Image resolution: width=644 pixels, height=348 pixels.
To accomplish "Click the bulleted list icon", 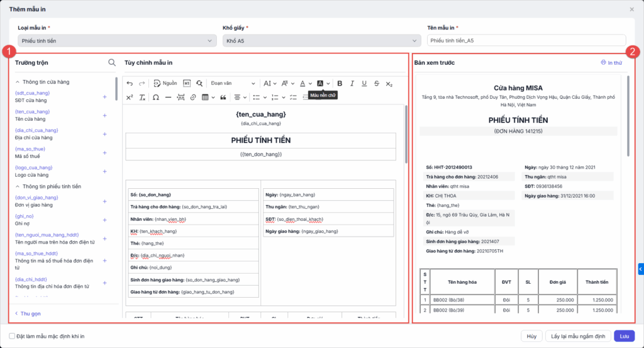I will point(257,98).
